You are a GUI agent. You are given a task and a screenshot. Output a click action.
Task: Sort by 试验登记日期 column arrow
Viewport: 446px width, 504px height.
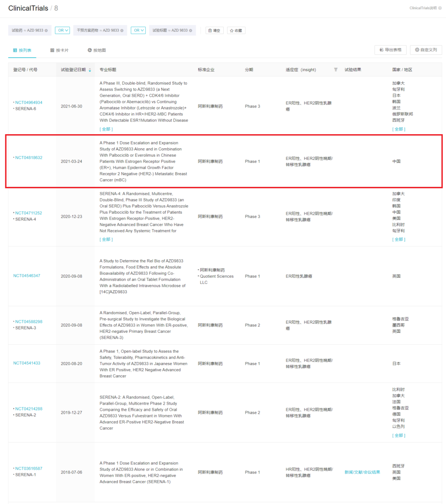(x=90, y=70)
